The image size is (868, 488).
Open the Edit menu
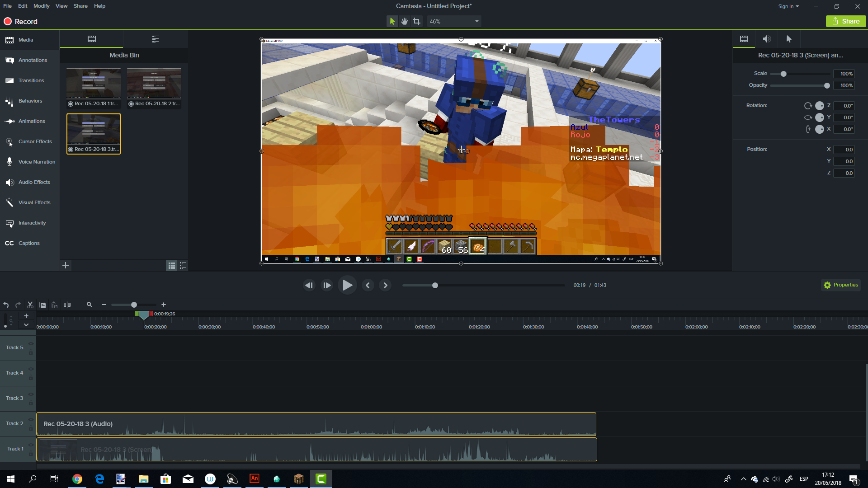pyautogui.click(x=23, y=6)
